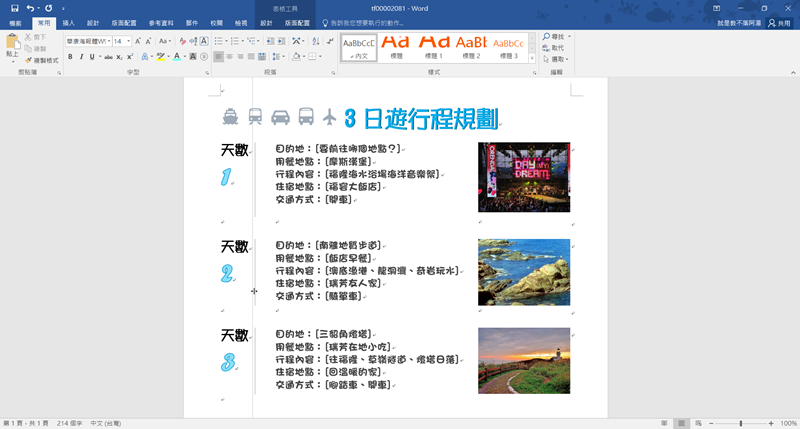Apply superscript formatting
The height and width of the screenshot is (429, 800).
coord(131,57)
